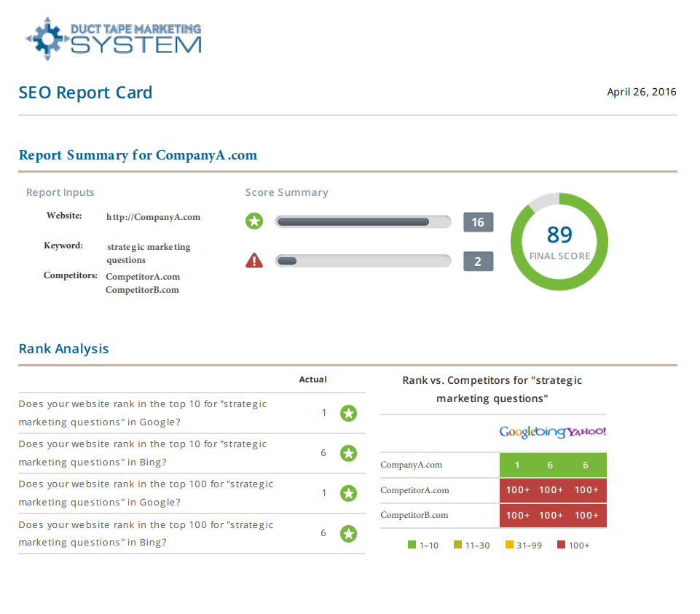This screenshot has height=614, width=700.
Task: Click the red 100+ legend swatch
Action: pos(561,545)
